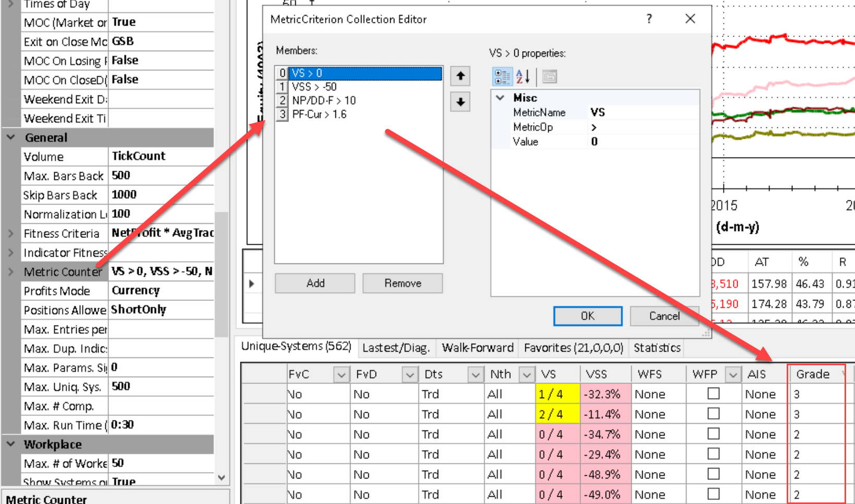This screenshot has width=855, height=504.
Task: Open the Nth column filter dropdown
Action: [527, 375]
